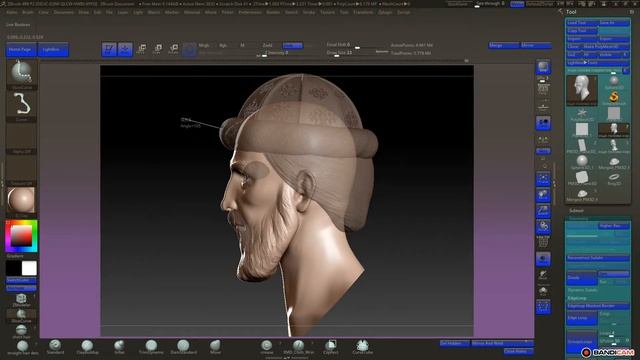Activate the Edit mode button
The height and width of the screenshot is (360, 640).
pos(109,49)
